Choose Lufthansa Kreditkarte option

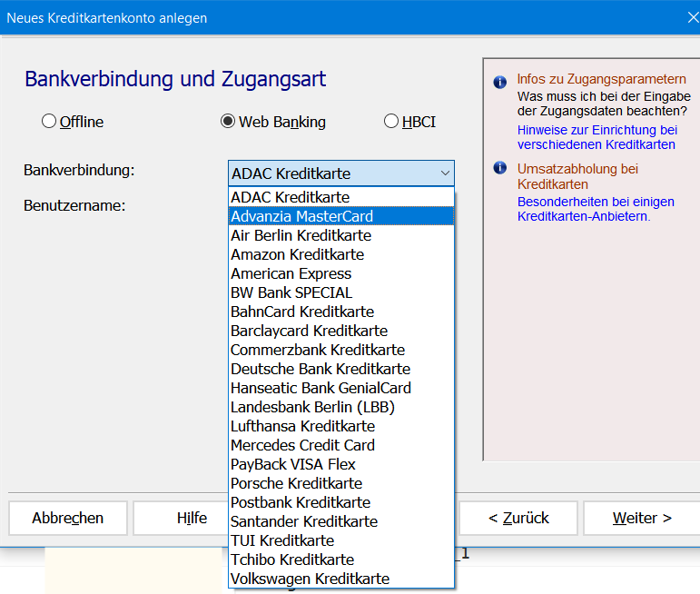pos(302,426)
